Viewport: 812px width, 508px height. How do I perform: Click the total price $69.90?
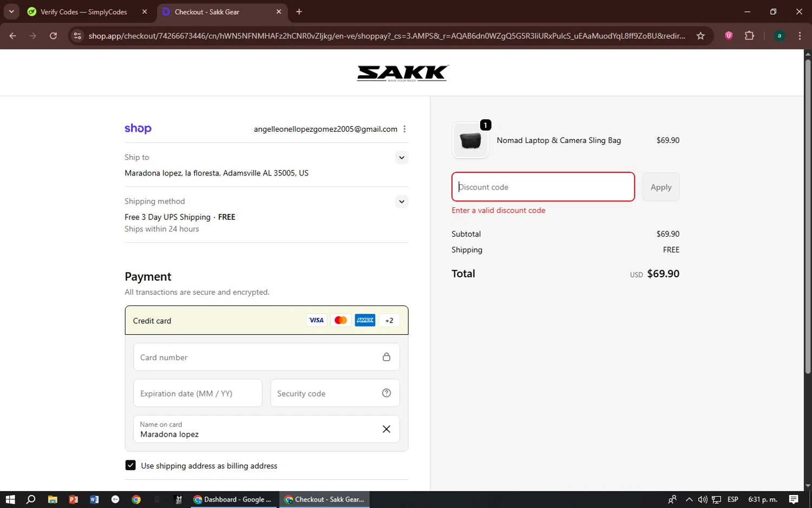pyautogui.click(x=663, y=273)
